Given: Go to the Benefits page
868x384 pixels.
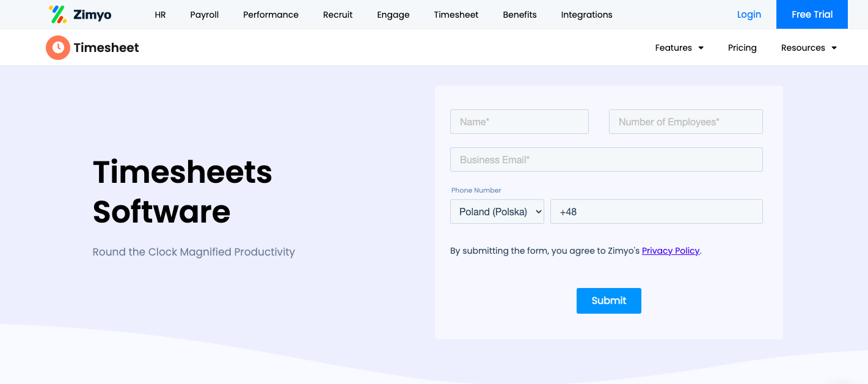Looking at the screenshot, I should click(520, 15).
